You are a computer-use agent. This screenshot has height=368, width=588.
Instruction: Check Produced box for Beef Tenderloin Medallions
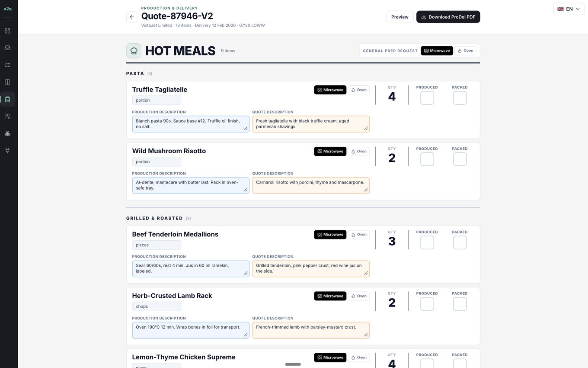[x=427, y=242]
